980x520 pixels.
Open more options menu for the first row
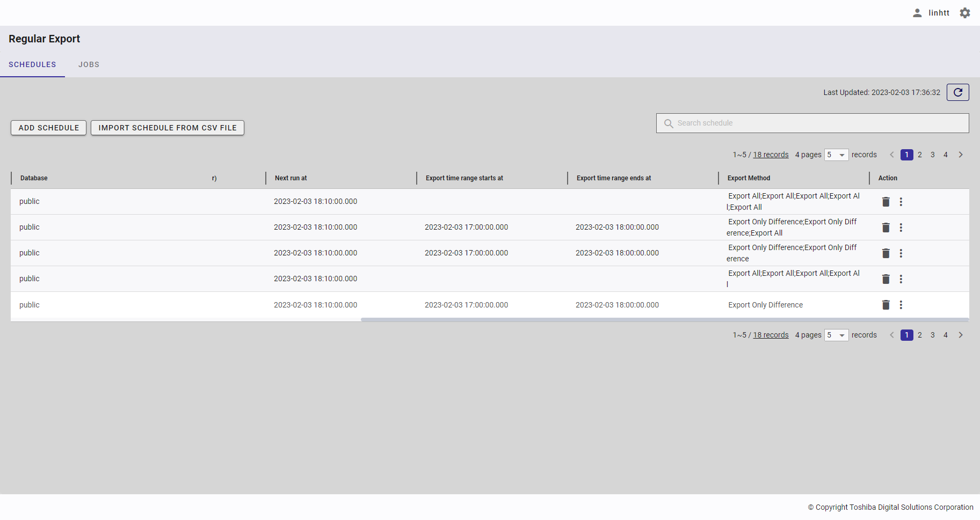[901, 202]
